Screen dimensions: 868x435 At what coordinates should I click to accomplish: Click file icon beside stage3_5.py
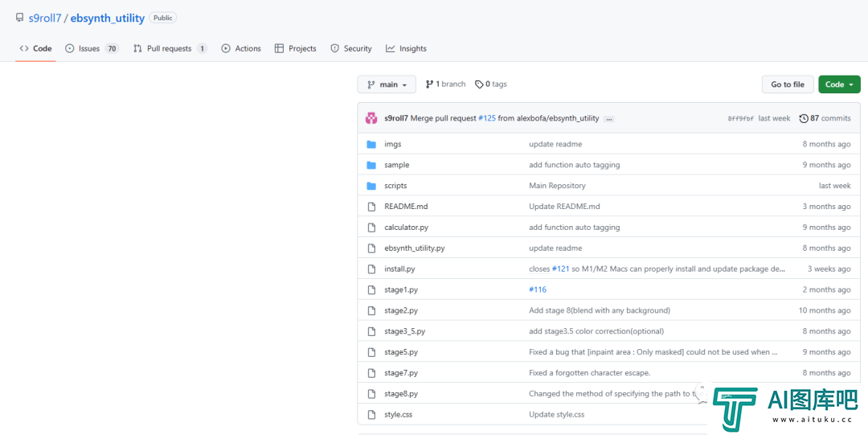pos(371,331)
